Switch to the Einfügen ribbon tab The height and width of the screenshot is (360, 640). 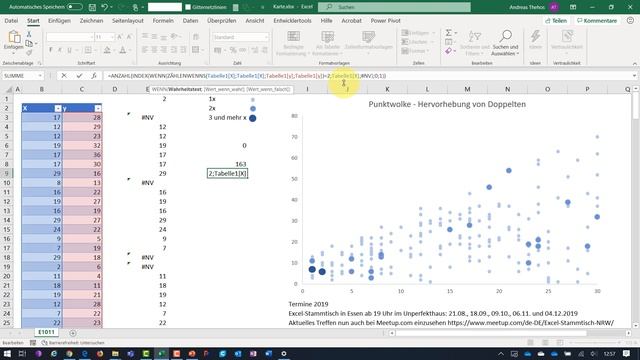click(x=59, y=20)
